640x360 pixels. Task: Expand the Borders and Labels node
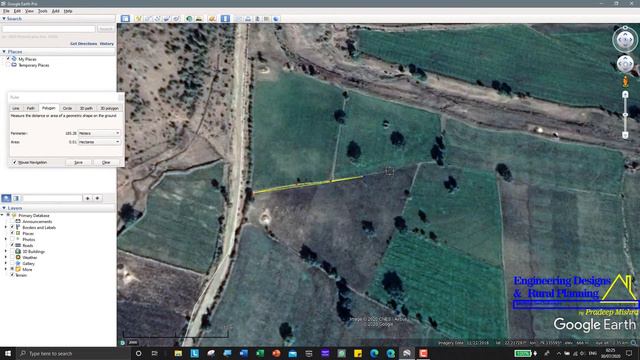[x=6, y=227]
